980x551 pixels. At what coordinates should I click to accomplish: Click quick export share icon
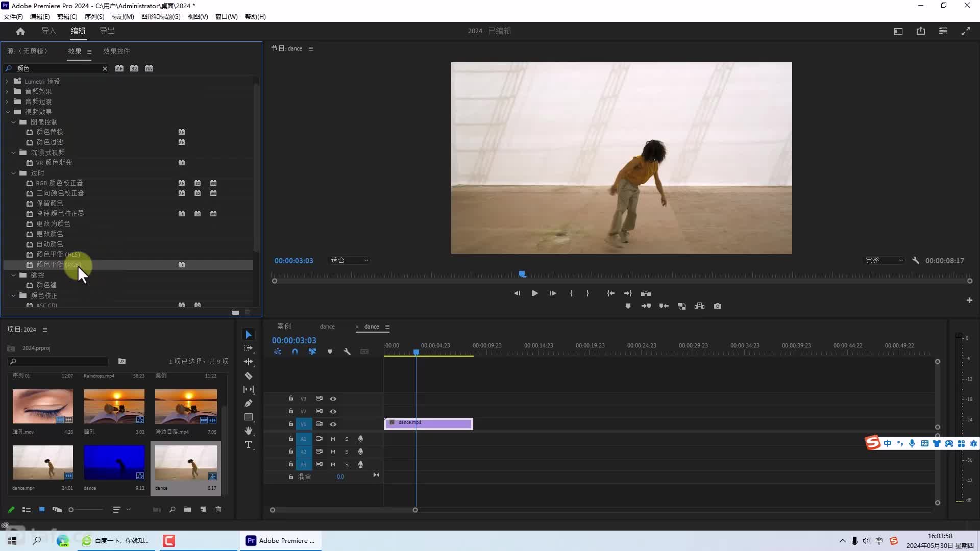pyautogui.click(x=921, y=31)
